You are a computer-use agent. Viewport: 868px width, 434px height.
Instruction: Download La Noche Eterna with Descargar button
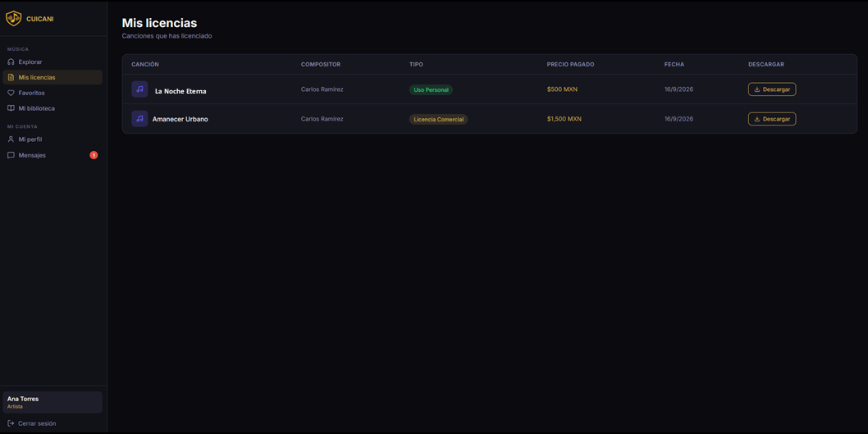[x=772, y=89]
